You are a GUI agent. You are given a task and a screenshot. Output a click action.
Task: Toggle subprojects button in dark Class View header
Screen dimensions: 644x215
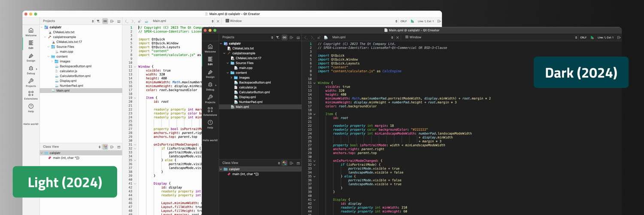pyautogui.click(x=284, y=163)
